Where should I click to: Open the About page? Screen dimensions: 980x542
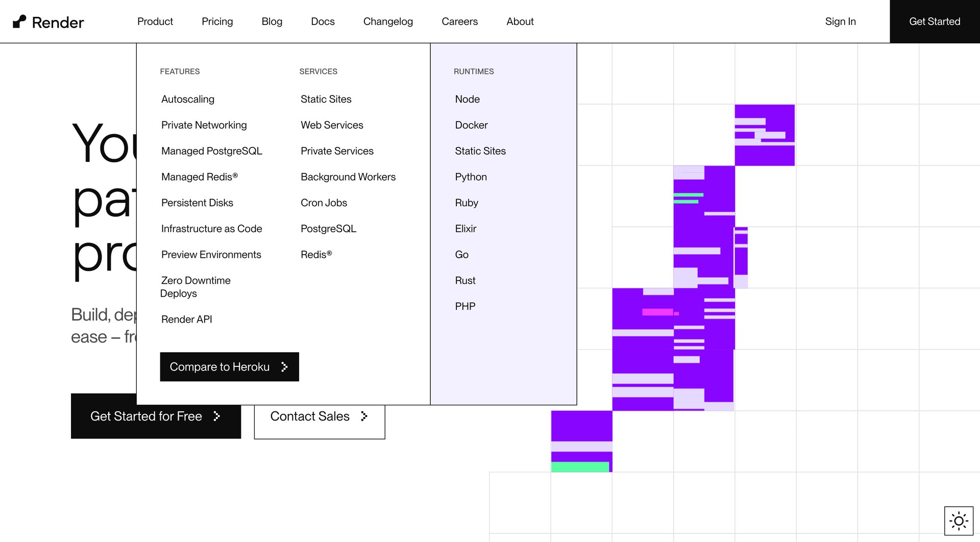[520, 21]
